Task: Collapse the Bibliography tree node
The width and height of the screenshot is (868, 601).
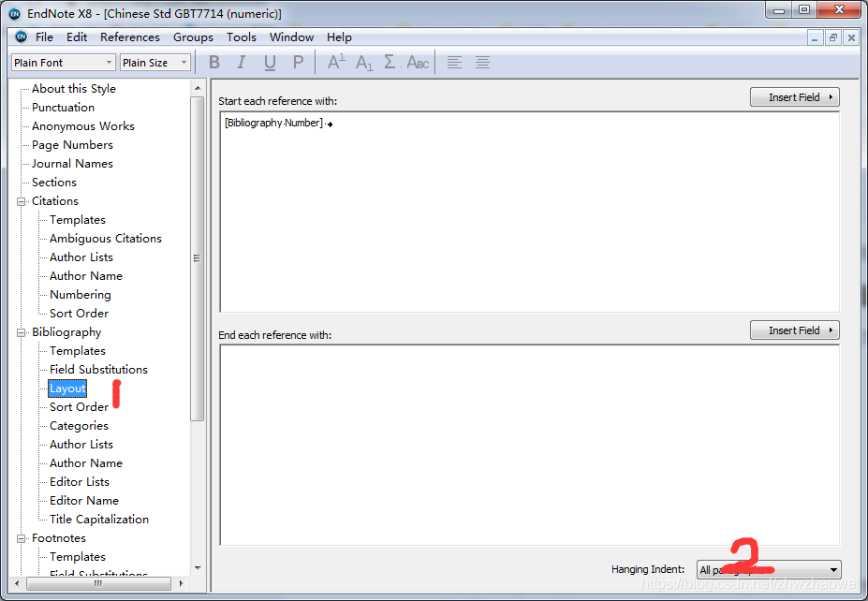Action: [x=21, y=332]
